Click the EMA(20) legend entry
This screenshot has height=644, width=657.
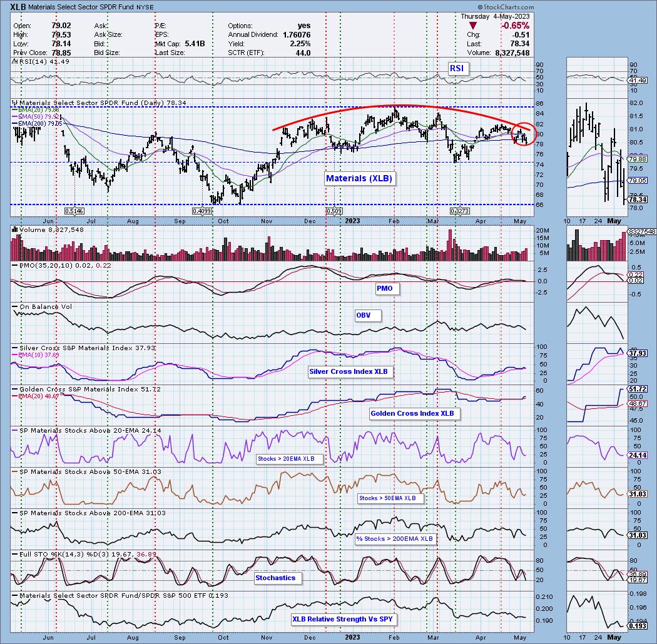coord(35,110)
